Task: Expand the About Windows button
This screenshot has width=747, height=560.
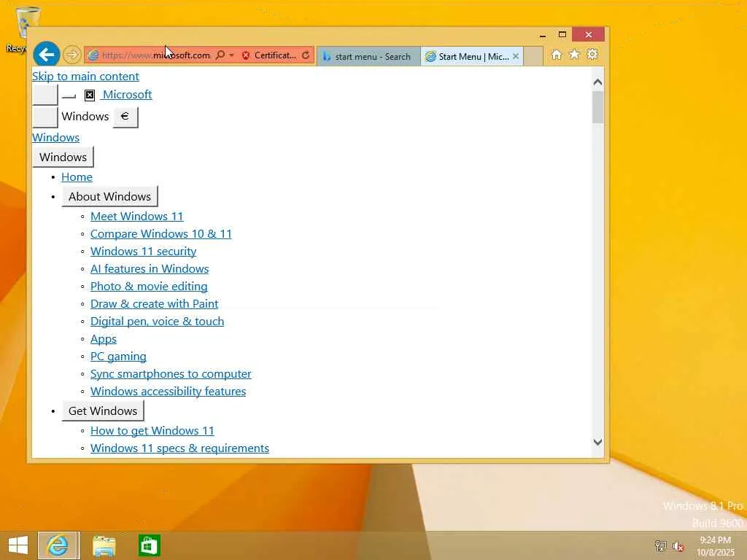Action: (109, 197)
